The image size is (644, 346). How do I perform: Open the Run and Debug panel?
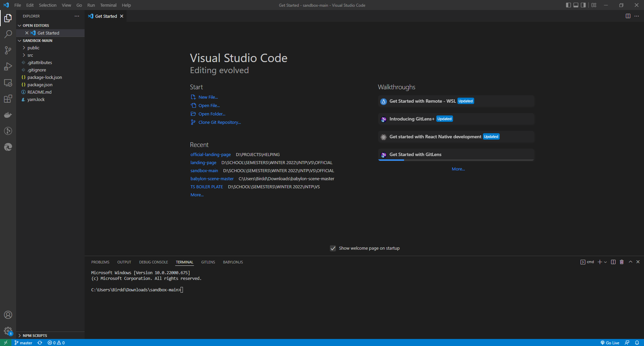pyautogui.click(x=8, y=66)
